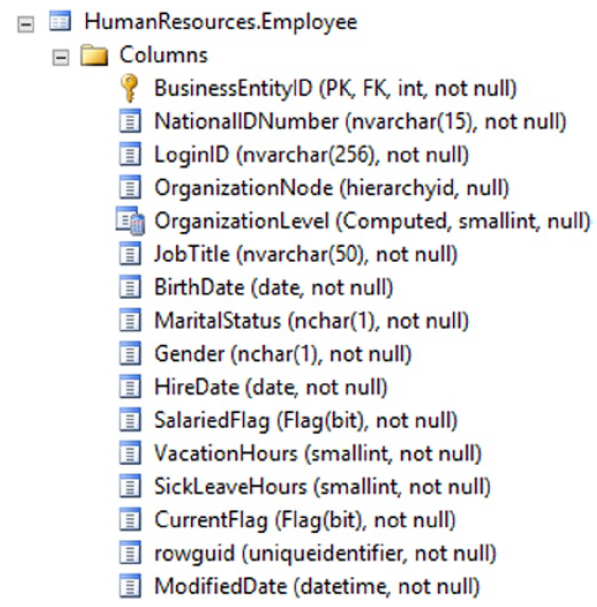Click the computed column icon for OrganizationLevel
The width and height of the screenshot is (597, 607).
pos(130,221)
